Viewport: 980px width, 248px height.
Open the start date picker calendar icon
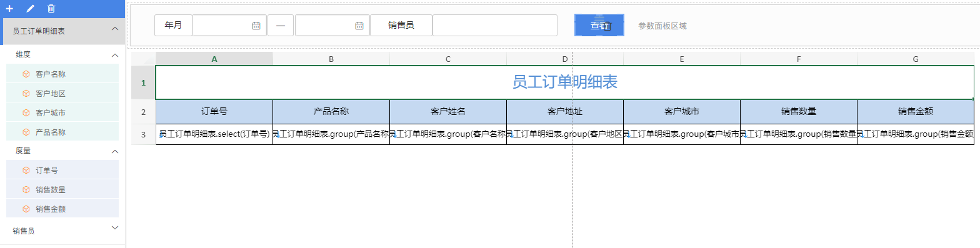click(256, 26)
